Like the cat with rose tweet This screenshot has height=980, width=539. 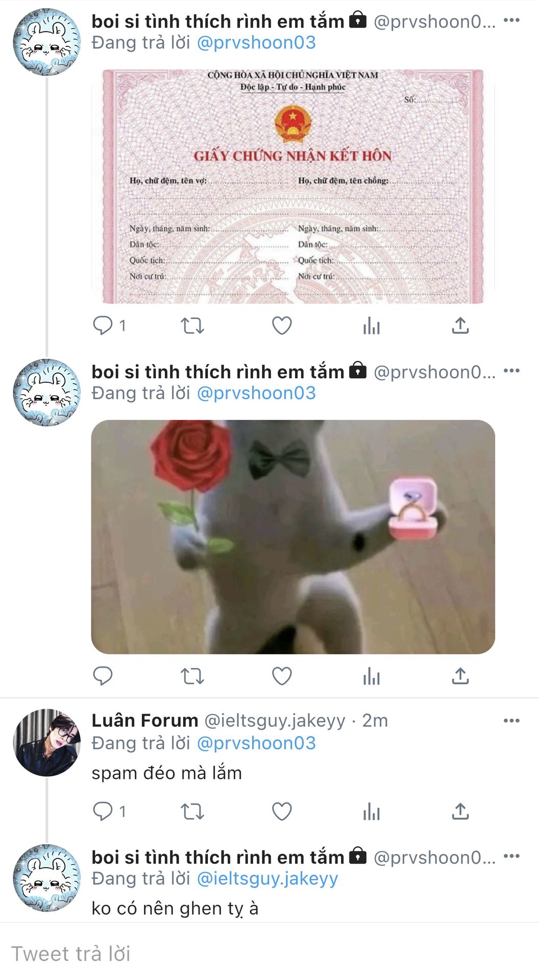281,676
